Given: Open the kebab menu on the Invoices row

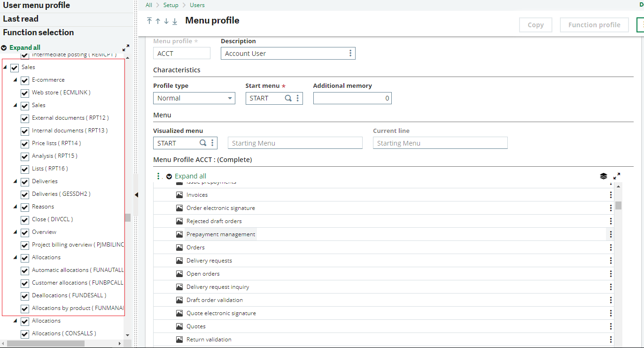Looking at the screenshot, I should click(611, 194).
